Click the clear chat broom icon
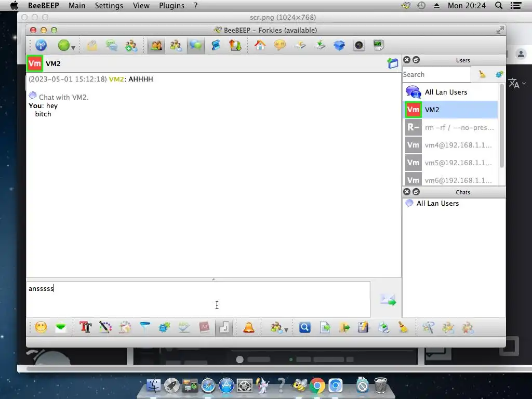Viewport: 532px width, 399px height. [403, 327]
